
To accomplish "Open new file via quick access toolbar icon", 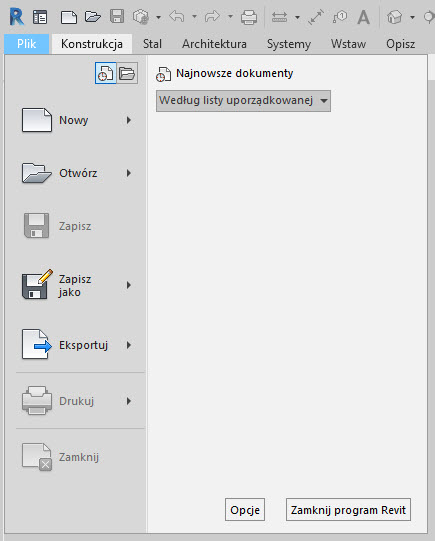I will 69,17.
